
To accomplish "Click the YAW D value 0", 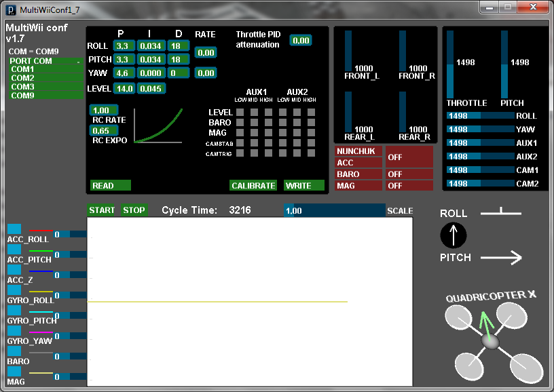I will [x=179, y=73].
